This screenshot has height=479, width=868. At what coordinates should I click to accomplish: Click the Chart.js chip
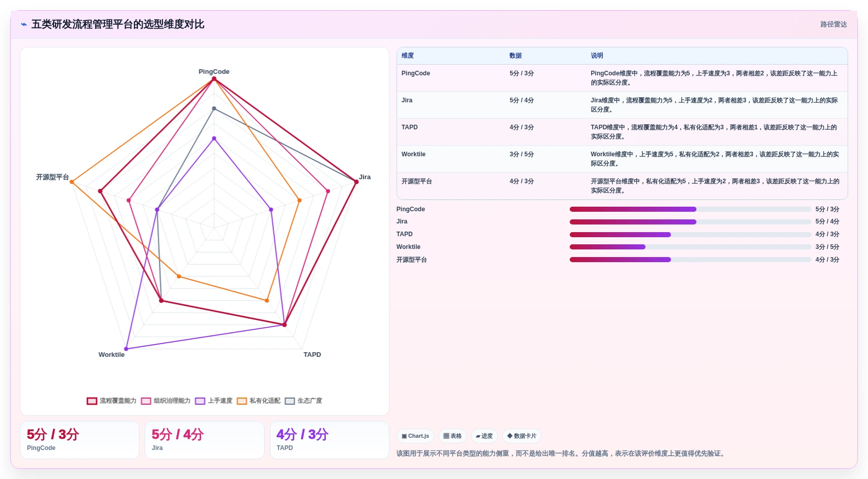pos(415,436)
